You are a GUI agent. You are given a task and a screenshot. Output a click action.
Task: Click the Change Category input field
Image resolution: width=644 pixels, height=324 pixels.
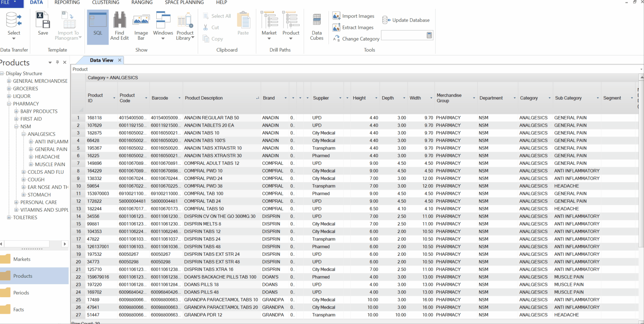(x=403, y=36)
